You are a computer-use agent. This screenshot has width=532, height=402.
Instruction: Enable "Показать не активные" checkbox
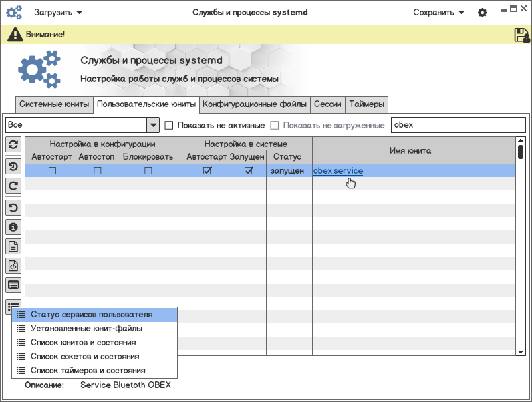169,125
